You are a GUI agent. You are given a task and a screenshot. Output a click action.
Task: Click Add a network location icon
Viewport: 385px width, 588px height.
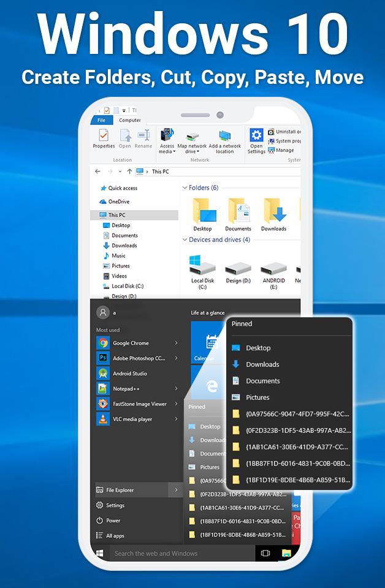pyautogui.click(x=225, y=141)
